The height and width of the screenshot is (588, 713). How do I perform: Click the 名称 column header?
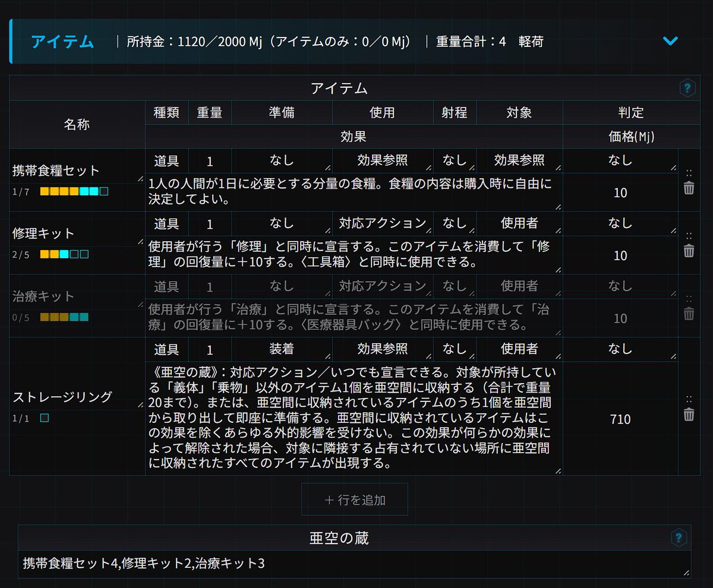coord(77,125)
